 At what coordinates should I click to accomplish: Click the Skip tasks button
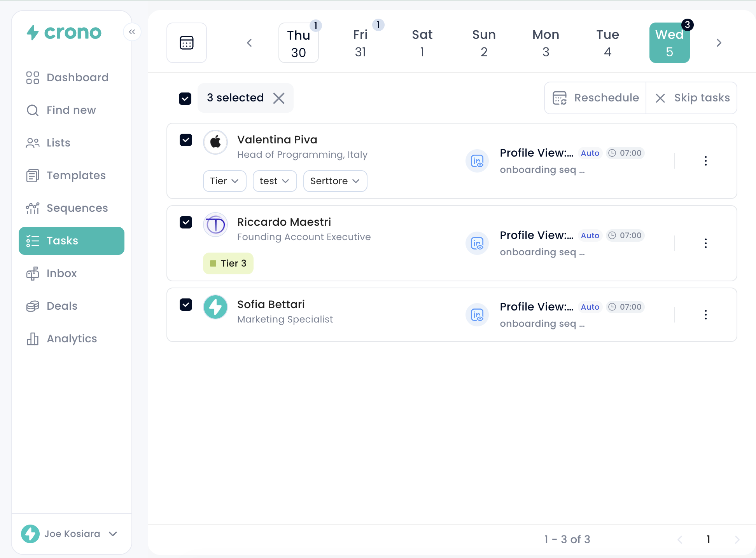[692, 98]
